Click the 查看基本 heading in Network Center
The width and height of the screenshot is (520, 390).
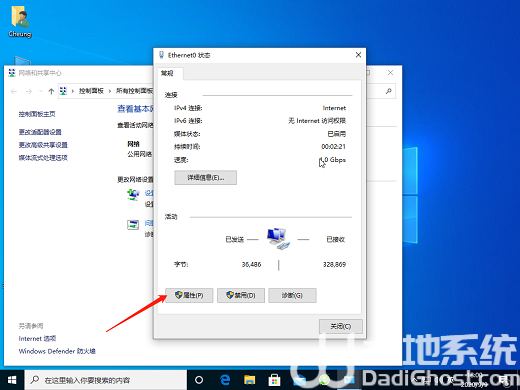click(x=135, y=109)
